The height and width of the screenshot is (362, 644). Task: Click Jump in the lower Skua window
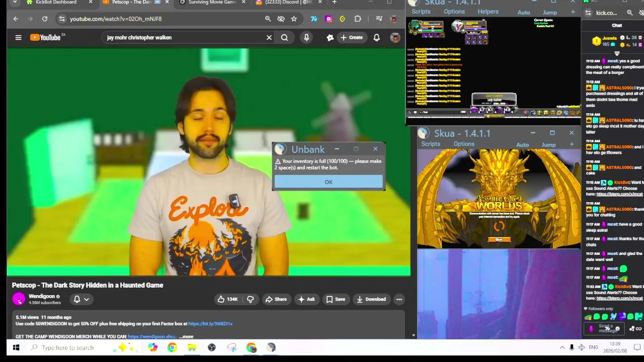point(548,145)
